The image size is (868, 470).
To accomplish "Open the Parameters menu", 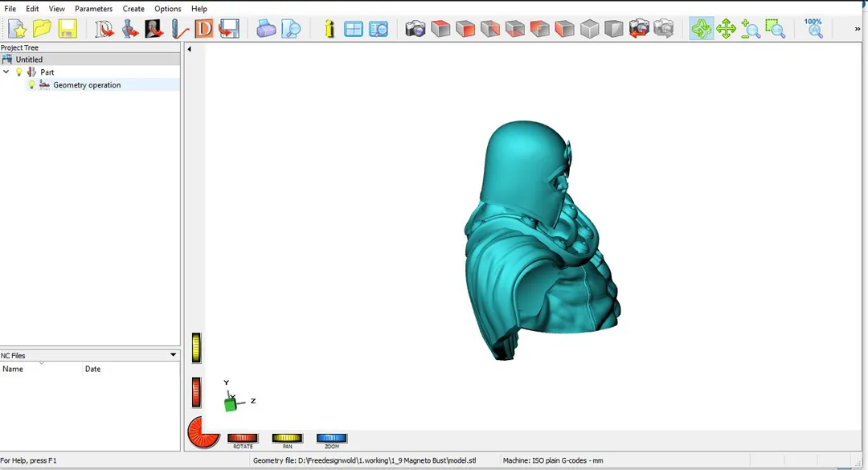I will pos(93,9).
